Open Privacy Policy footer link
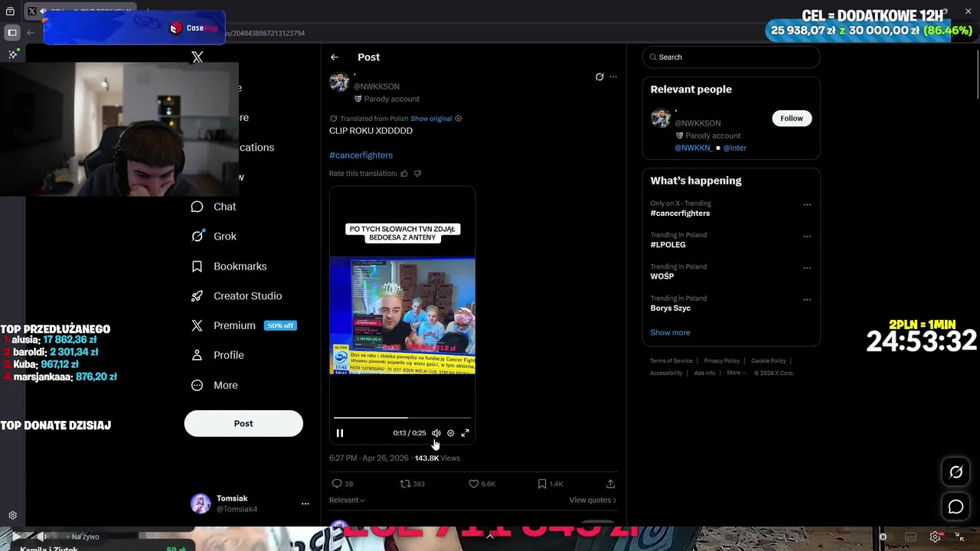The height and width of the screenshot is (551, 980). [x=722, y=361]
